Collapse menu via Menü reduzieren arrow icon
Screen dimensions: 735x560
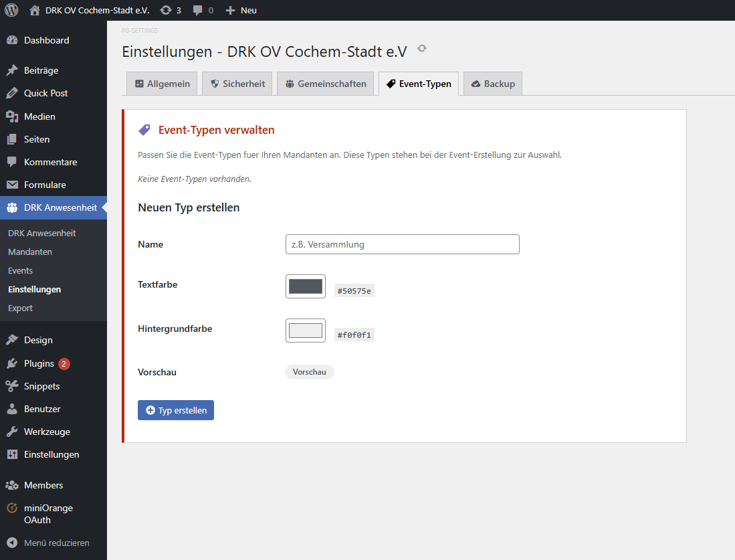[x=12, y=543]
